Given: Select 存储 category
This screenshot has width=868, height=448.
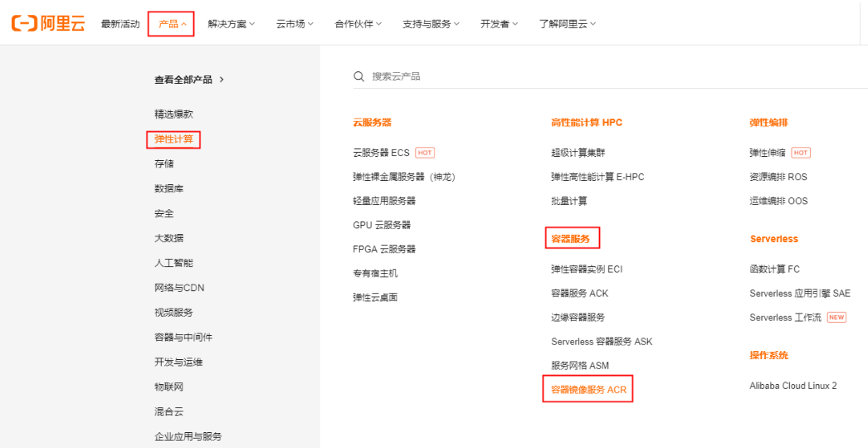Looking at the screenshot, I should click(163, 164).
